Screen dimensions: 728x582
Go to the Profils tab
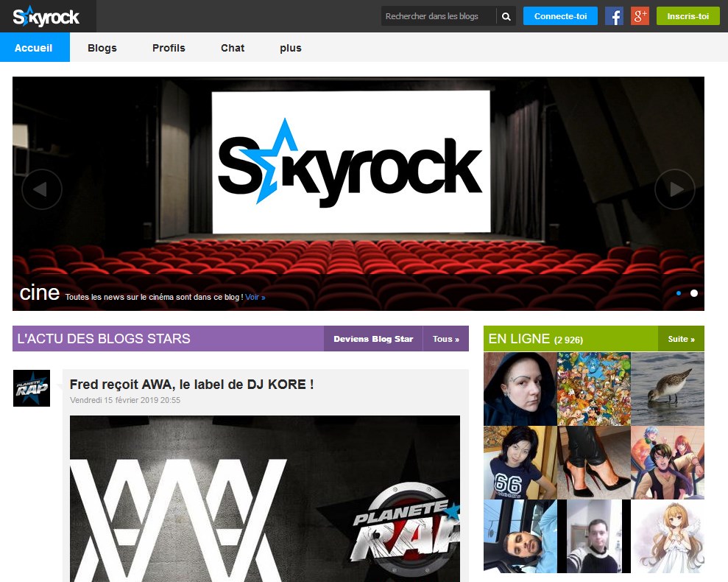(169, 48)
